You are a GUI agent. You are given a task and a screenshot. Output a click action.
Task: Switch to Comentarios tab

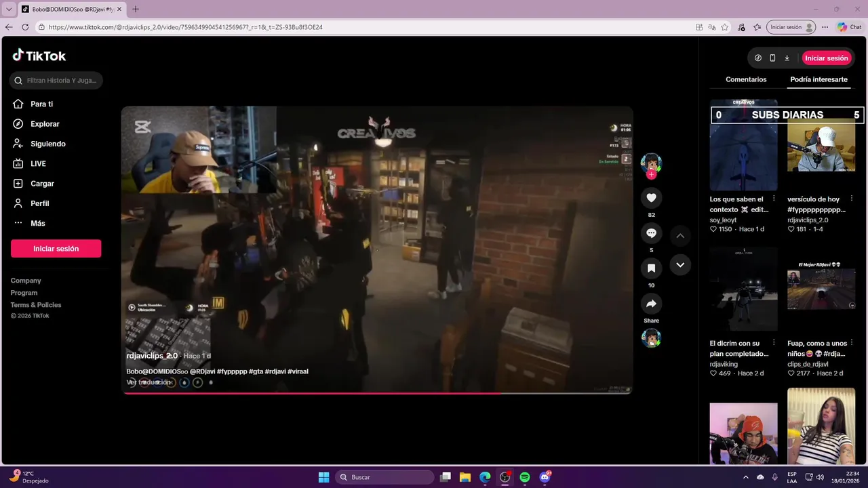746,79
